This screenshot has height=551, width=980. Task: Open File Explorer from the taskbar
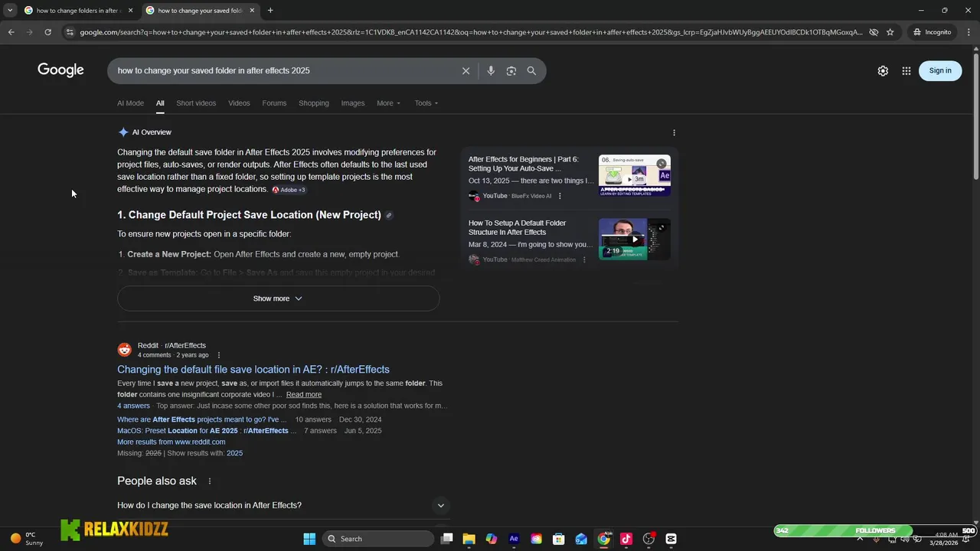(x=469, y=539)
